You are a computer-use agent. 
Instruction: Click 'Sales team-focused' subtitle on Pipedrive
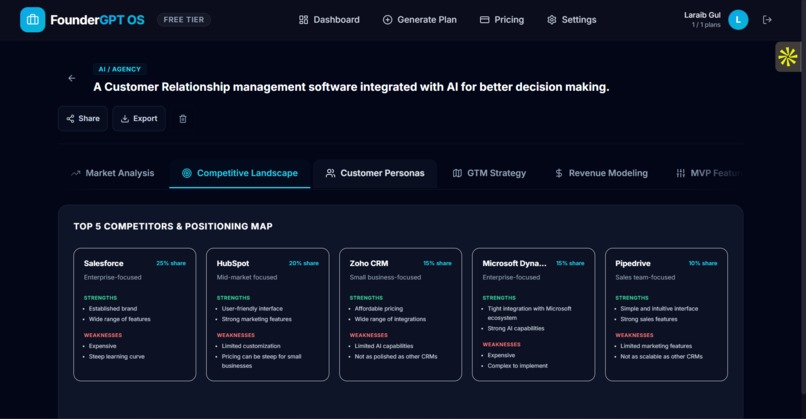pos(645,277)
